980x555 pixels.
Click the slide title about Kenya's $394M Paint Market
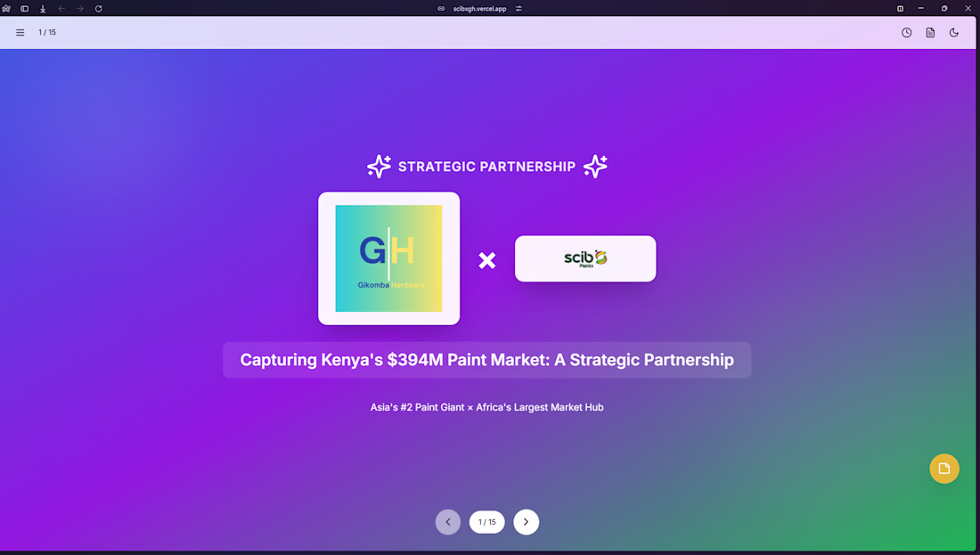click(486, 360)
